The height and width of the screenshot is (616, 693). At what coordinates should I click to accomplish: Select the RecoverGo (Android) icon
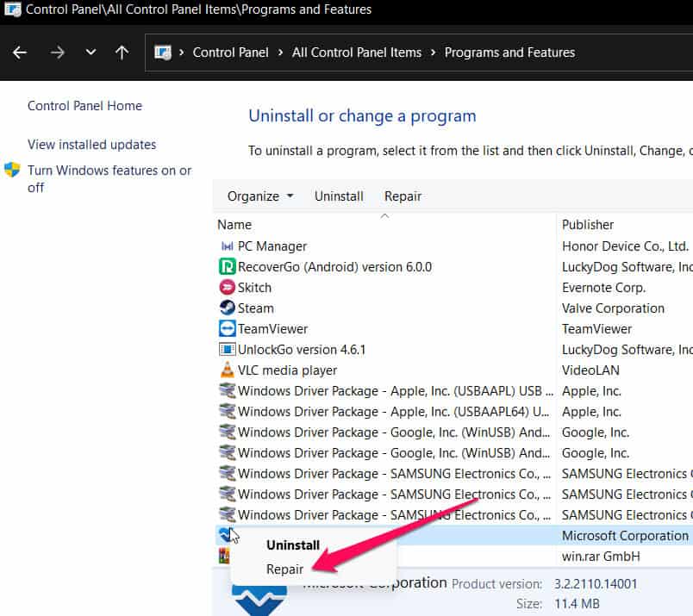point(228,267)
